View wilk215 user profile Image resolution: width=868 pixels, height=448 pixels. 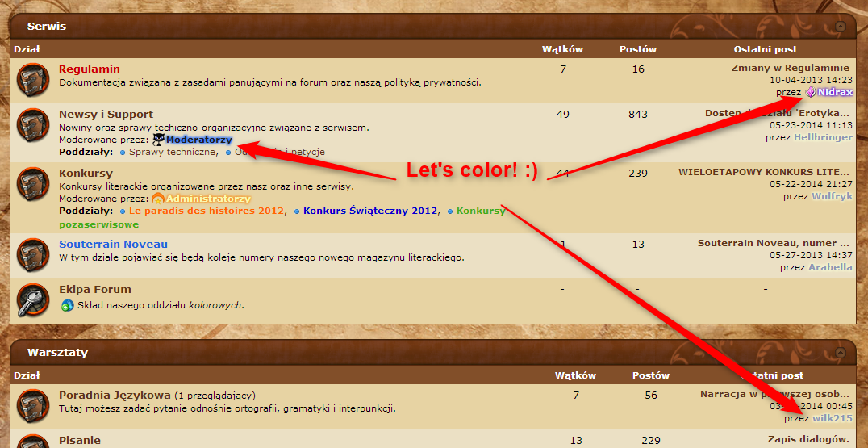pos(833,419)
